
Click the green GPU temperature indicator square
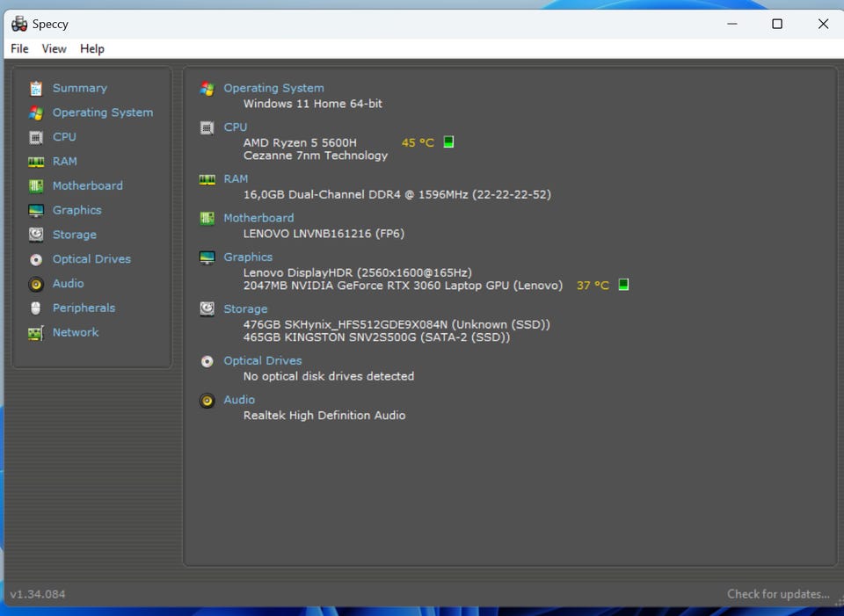pyautogui.click(x=623, y=284)
